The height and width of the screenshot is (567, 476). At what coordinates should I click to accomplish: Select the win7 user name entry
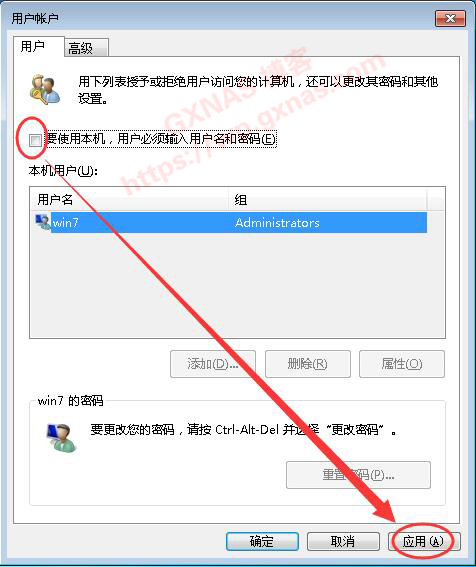pyautogui.click(x=65, y=222)
